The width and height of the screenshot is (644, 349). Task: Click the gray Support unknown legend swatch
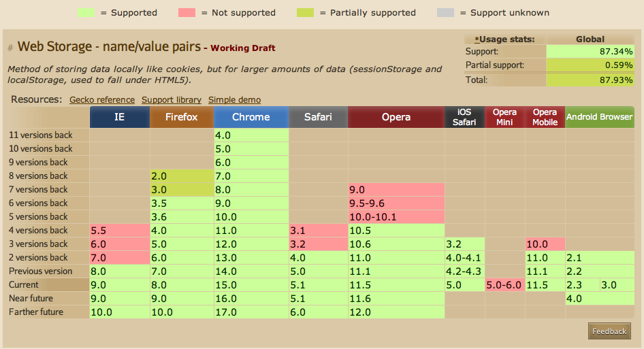point(444,12)
